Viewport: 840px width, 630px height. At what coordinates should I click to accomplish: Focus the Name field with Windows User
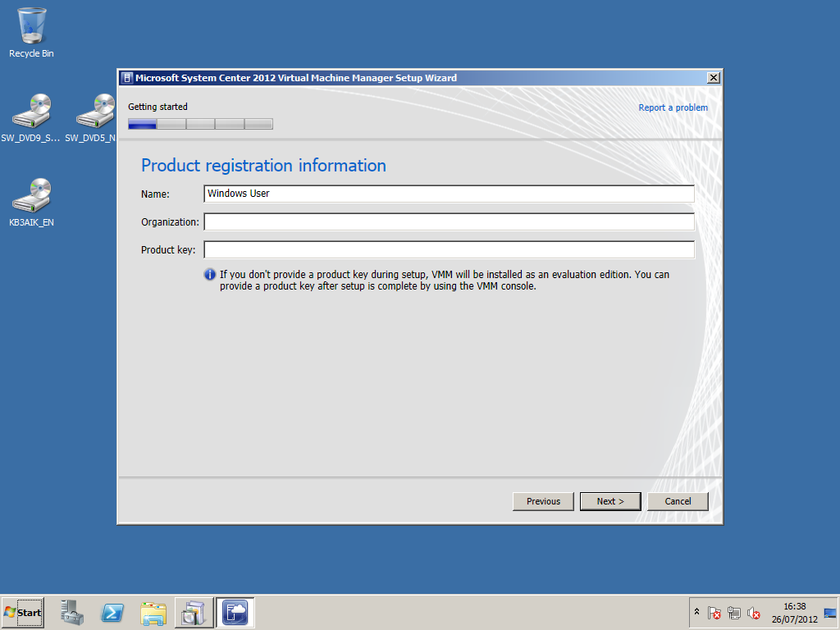pos(449,194)
